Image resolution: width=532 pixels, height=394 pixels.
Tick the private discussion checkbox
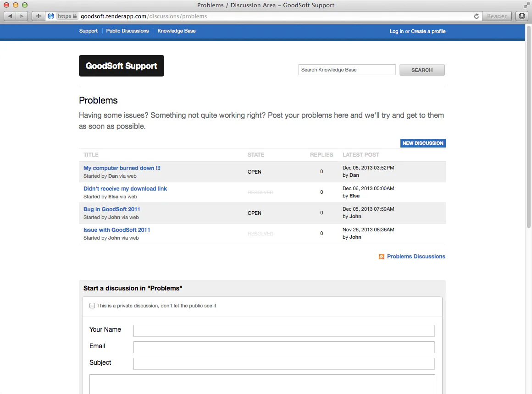(x=92, y=306)
